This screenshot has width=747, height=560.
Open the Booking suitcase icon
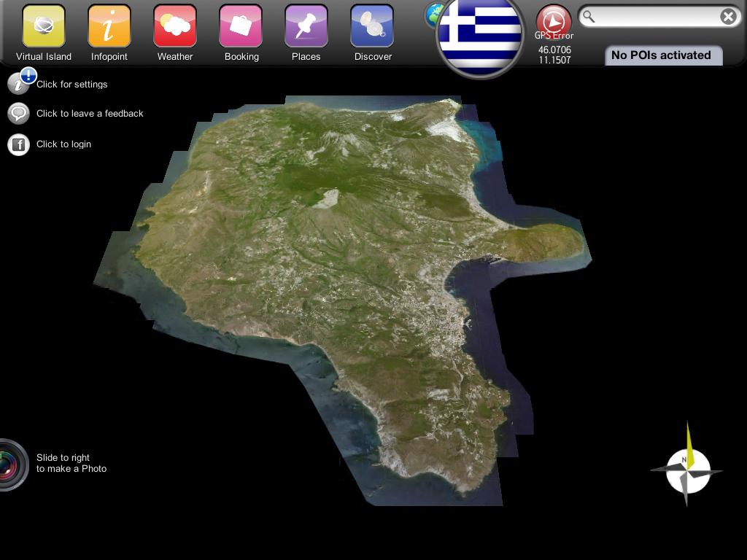(241, 26)
